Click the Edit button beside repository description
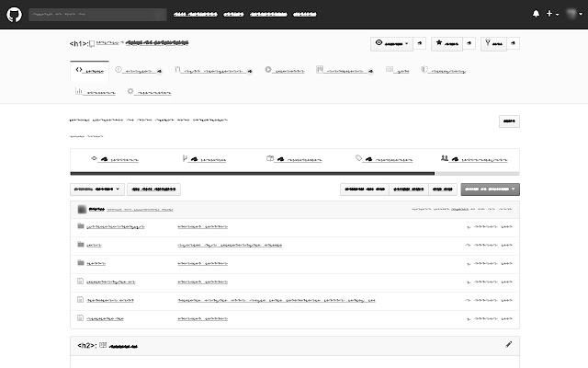This screenshot has height=368, width=588. pyautogui.click(x=508, y=121)
